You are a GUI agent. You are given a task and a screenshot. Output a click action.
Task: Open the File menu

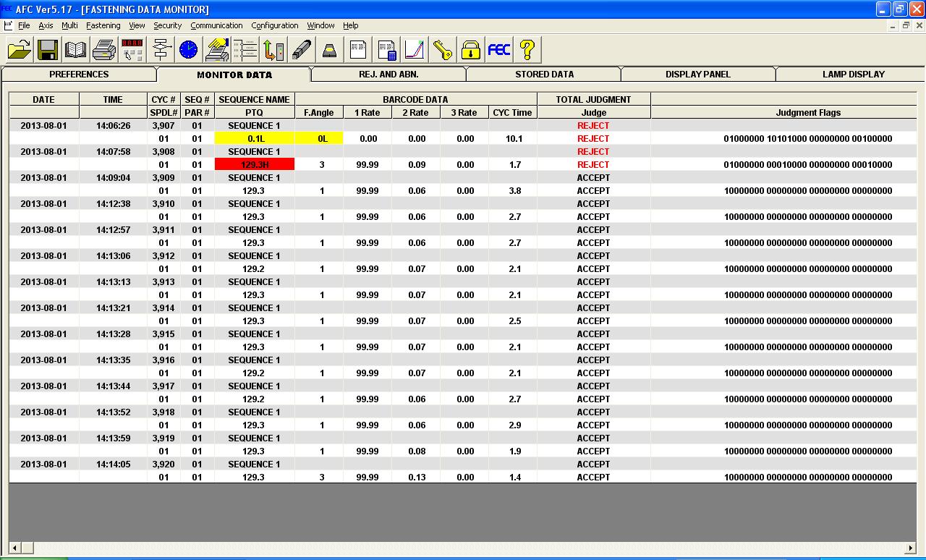tap(24, 25)
